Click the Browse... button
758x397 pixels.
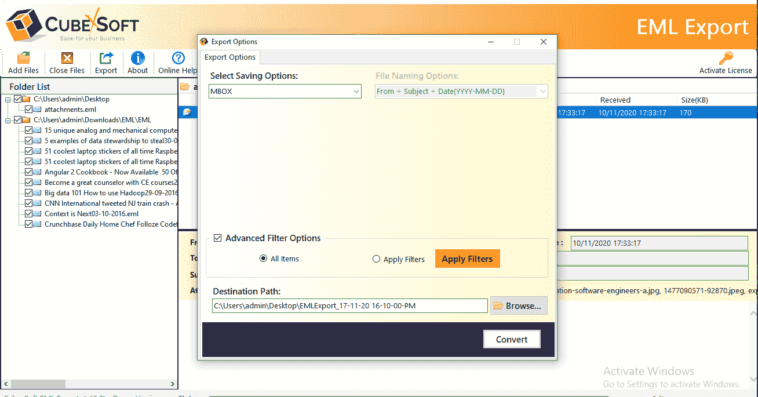pyautogui.click(x=518, y=306)
